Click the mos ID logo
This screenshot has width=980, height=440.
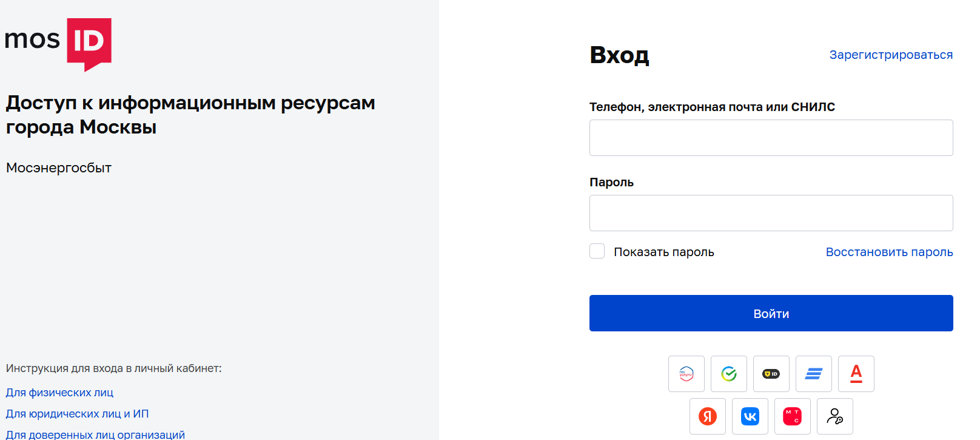(58, 42)
